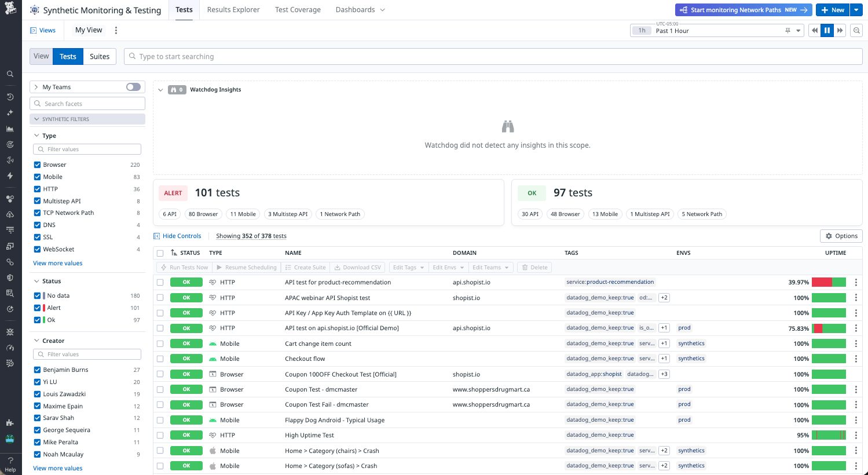Focus the Type to start searching field
Image resolution: width=868 pixels, height=475 pixels.
point(493,56)
